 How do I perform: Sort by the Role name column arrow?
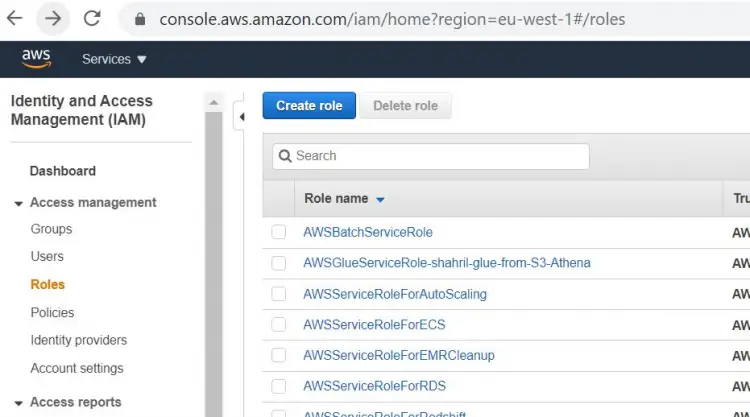coord(380,200)
